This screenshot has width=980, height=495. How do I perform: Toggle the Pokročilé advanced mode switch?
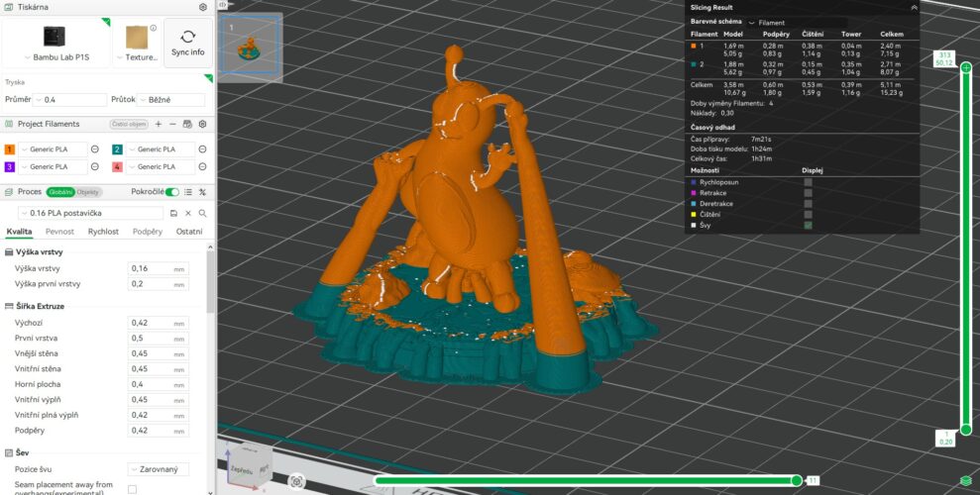[x=172, y=192]
